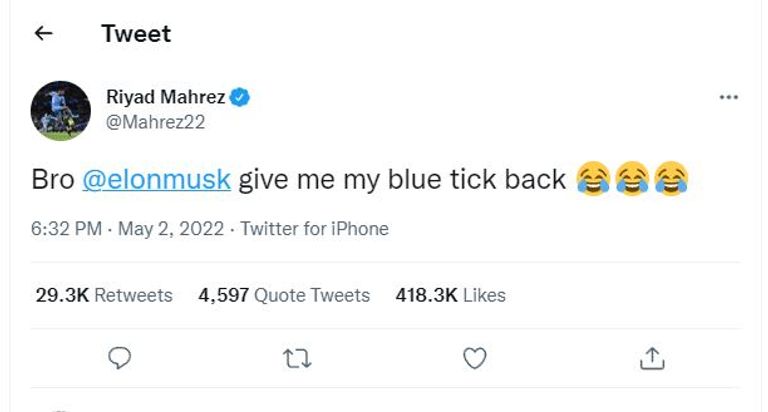Click the blue verified badge

[240, 97]
